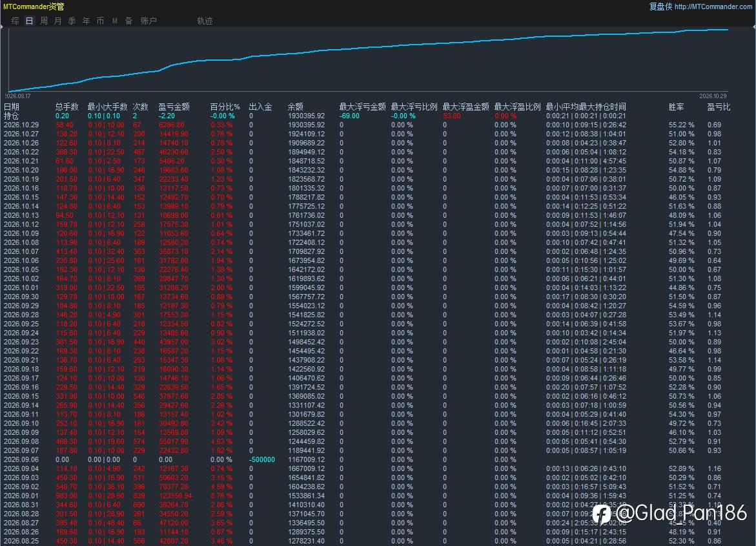Switch to the 综 tab
Viewport: 756px width, 546px height.
(x=15, y=21)
